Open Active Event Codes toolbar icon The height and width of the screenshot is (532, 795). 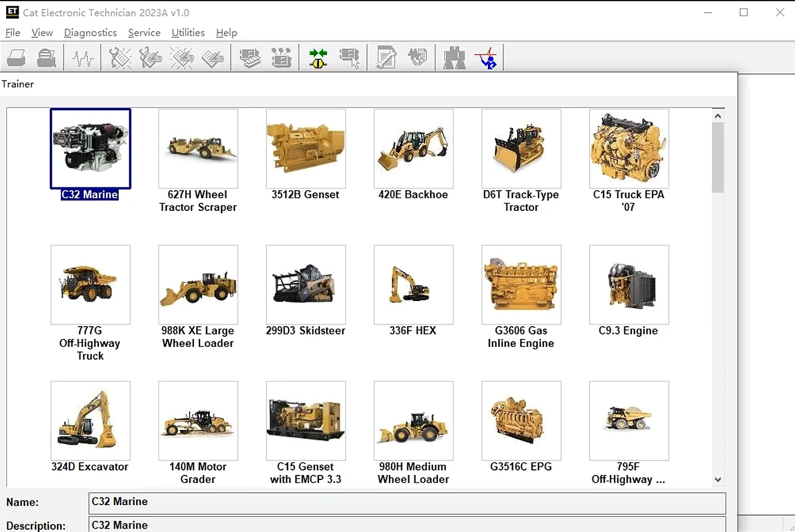(x=182, y=58)
